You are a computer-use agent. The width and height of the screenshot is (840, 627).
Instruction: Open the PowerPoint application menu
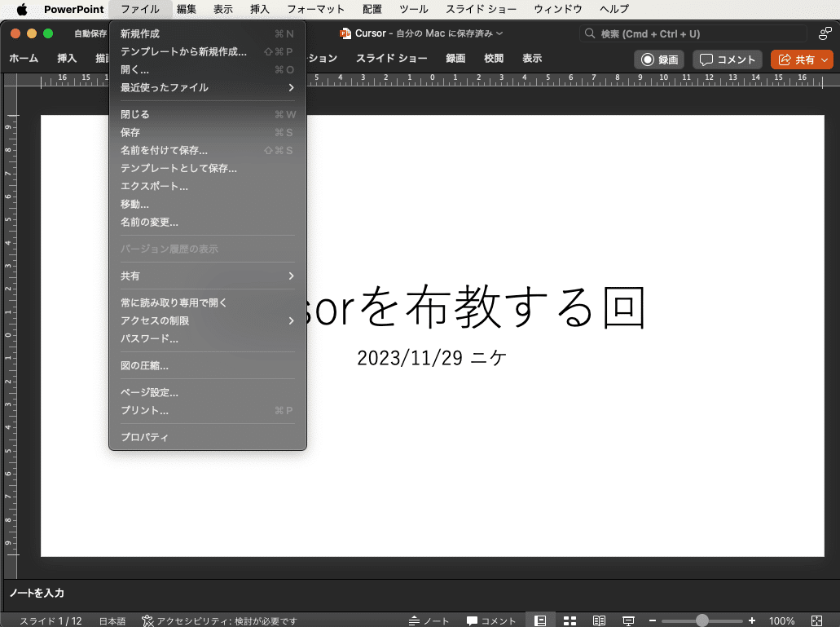coord(74,9)
